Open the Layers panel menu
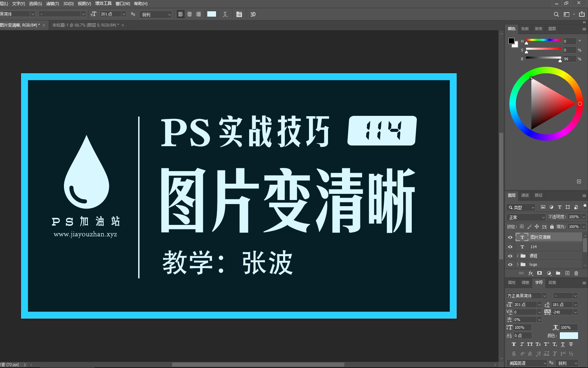Viewport: 588px width, 368px height. [x=584, y=196]
